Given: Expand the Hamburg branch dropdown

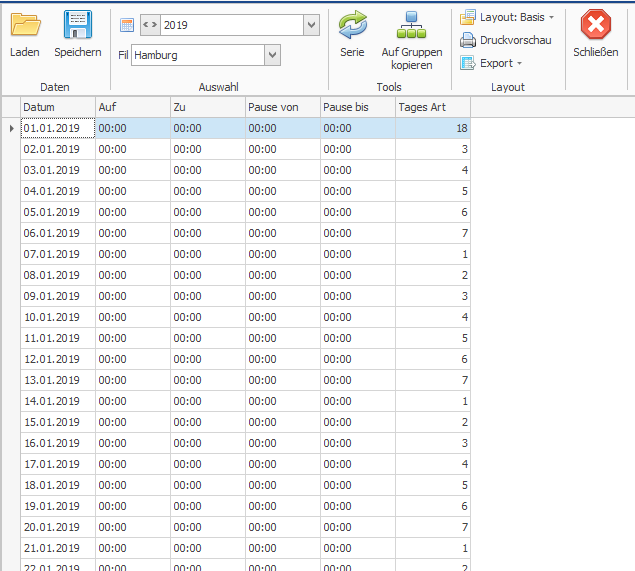Looking at the screenshot, I should 272,55.
